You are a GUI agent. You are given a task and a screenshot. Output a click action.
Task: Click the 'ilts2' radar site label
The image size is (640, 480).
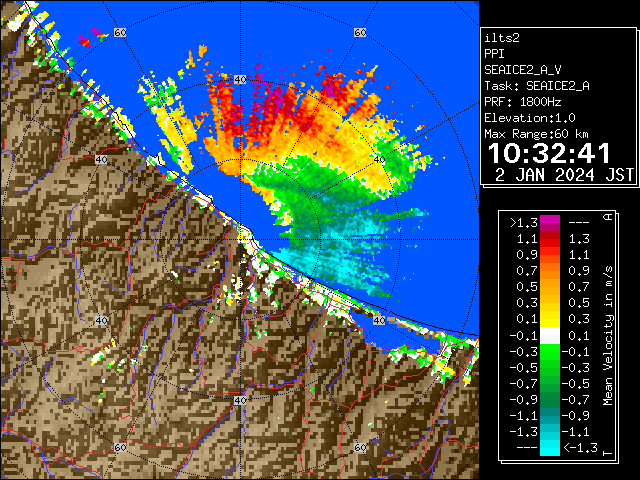(502, 38)
